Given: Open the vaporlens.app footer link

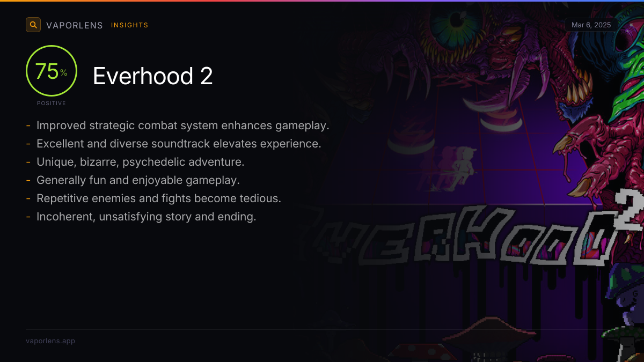Looking at the screenshot, I should [x=50, y=341].
